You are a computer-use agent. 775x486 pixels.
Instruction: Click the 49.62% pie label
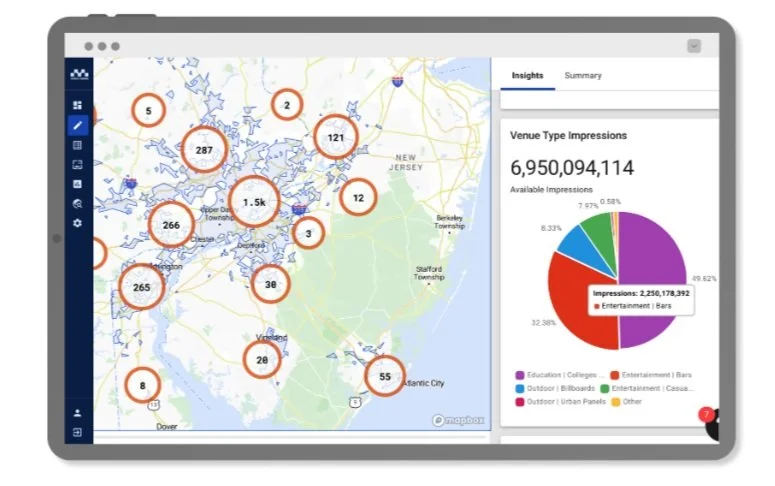point(704,279)
